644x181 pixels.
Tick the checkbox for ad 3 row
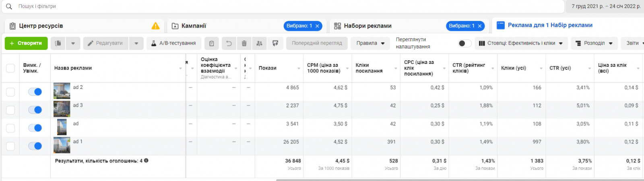point(10,110)
